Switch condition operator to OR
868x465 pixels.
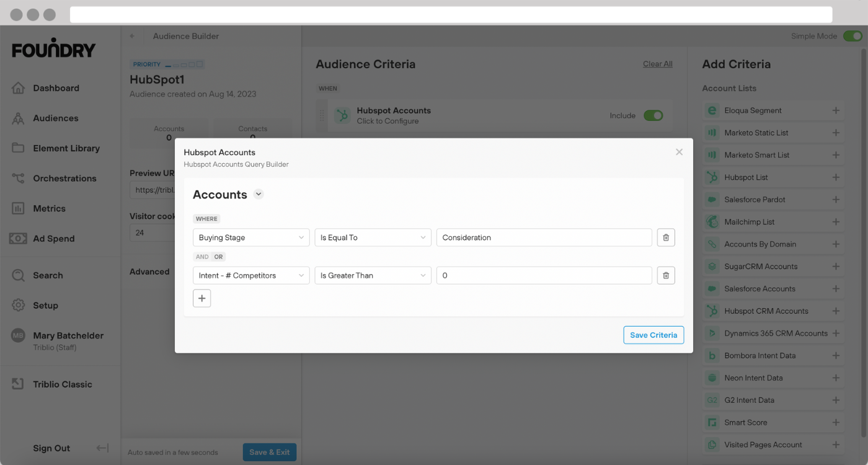(218, 257)
